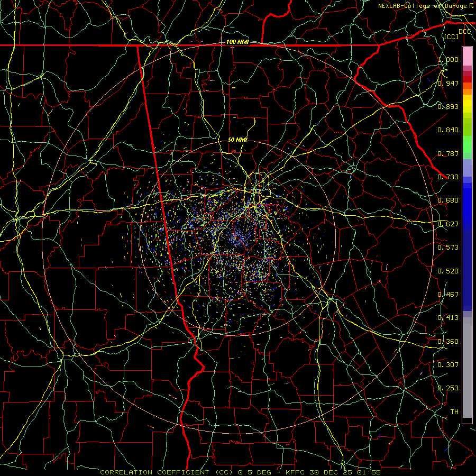Click the 100 NMI range ring label
Image resolution: width=476 pixels, height=476 pixels.
coord(237,42)
